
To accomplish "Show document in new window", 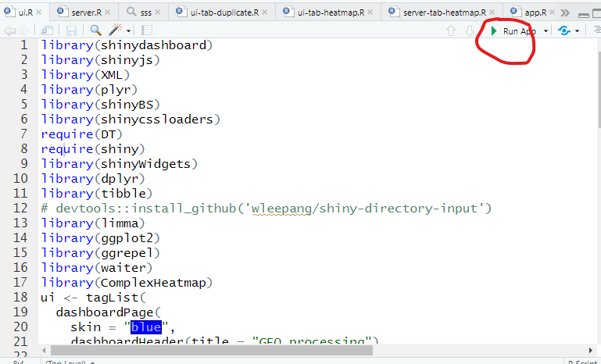I will [47, 30].
